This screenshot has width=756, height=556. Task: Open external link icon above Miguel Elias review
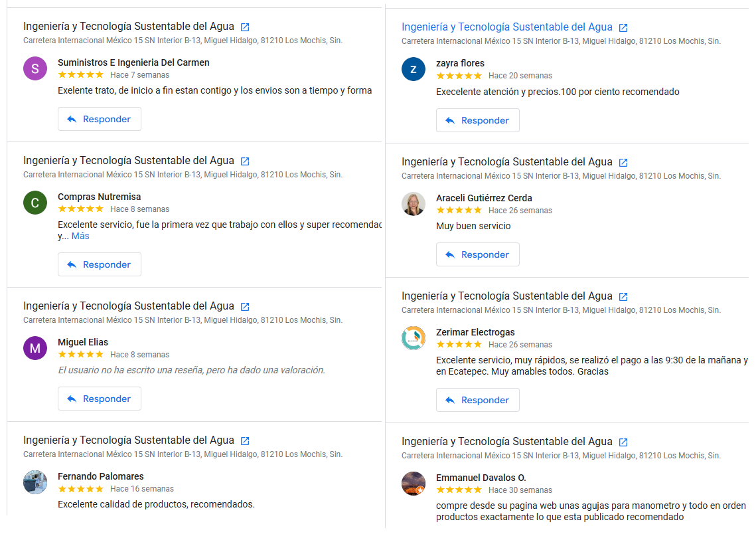click(x=245, y=307)
